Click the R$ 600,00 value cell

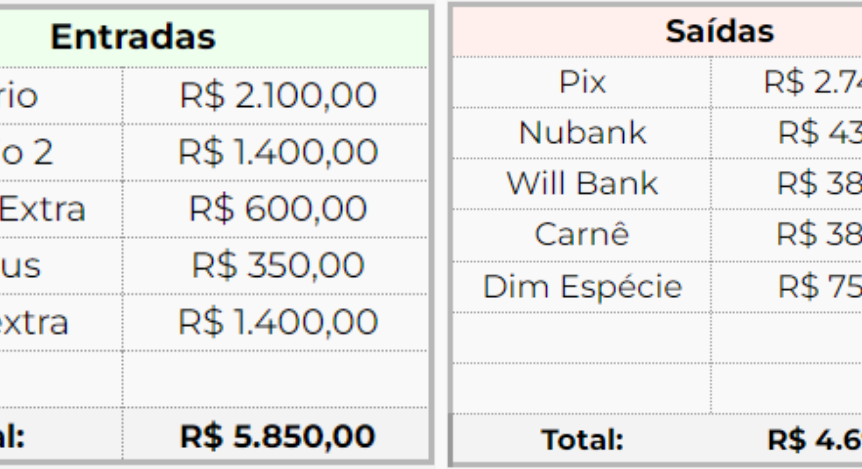pos(277,209)
